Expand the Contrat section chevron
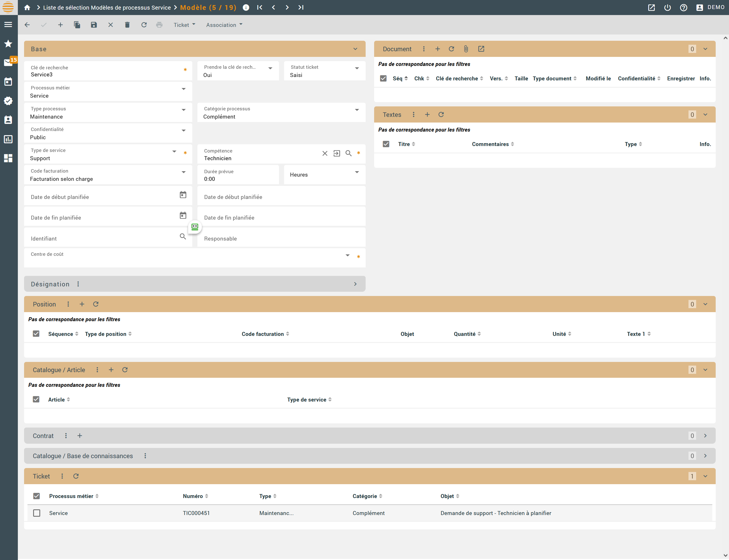 705,436
